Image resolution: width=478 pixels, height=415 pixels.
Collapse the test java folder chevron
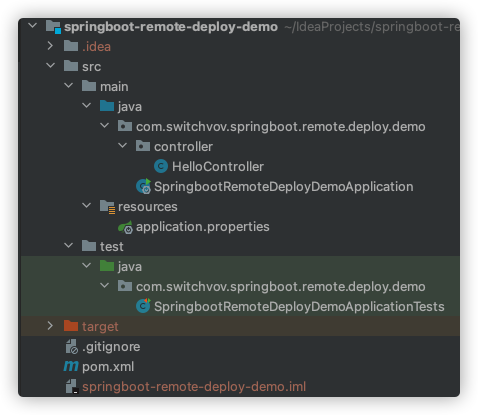point(87,265)
